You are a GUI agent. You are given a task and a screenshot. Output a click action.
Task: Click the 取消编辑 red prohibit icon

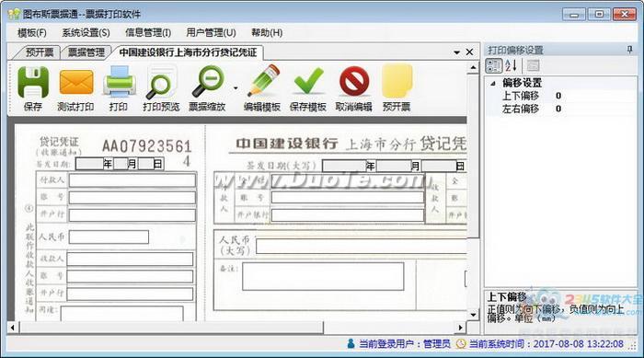(x=354, y=81)
